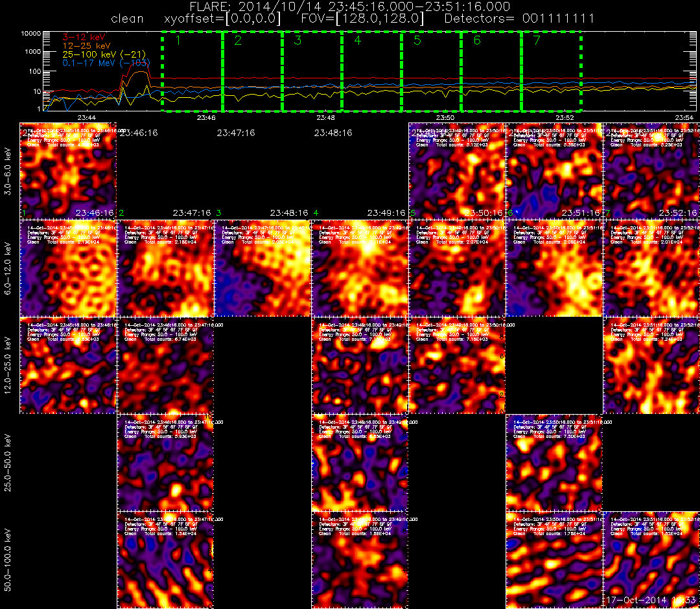Click the 23:44 time axis label

coord(86,117)
